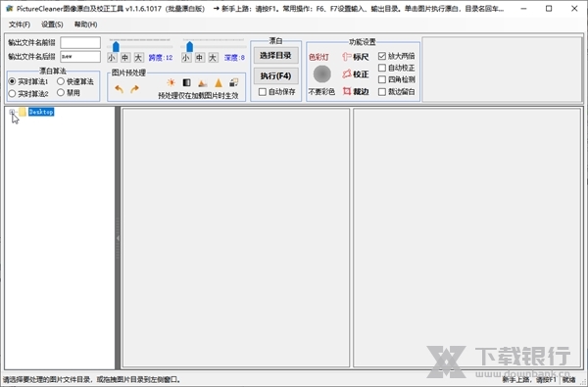Select the 标尺 ruler tool
The width and height of the screenshot is (588, 387).
(356, 57)
